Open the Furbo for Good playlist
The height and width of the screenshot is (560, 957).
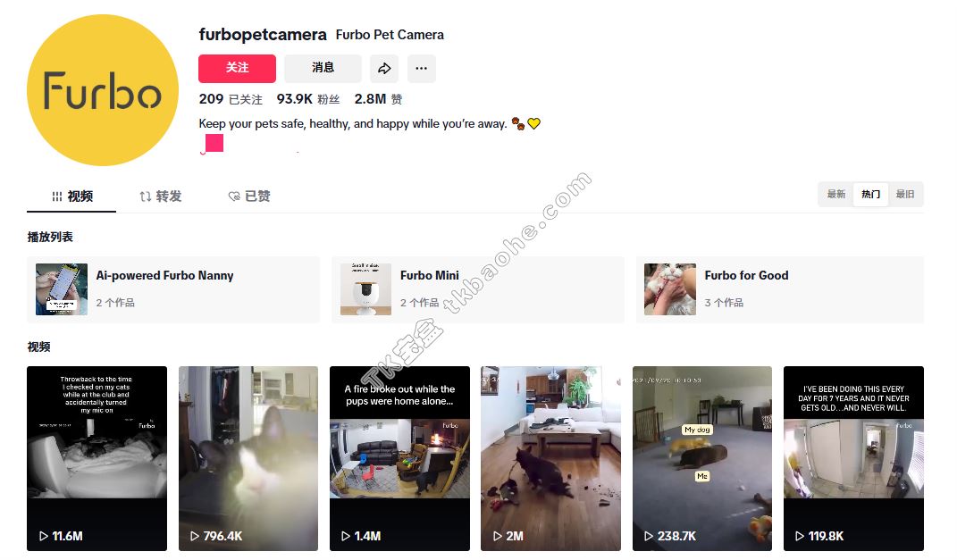[780, 289]
